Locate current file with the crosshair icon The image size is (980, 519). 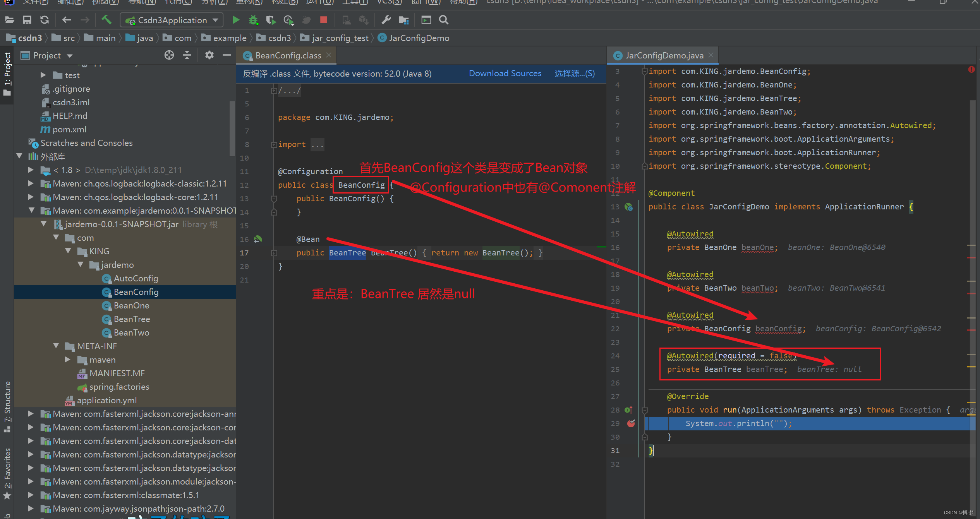click(169, 55)
